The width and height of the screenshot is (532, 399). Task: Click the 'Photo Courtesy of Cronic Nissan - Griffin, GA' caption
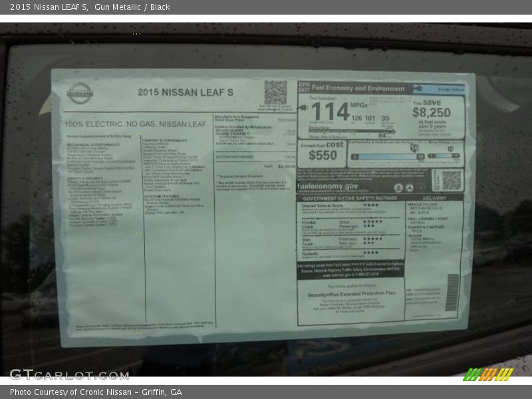coord(96,392)
